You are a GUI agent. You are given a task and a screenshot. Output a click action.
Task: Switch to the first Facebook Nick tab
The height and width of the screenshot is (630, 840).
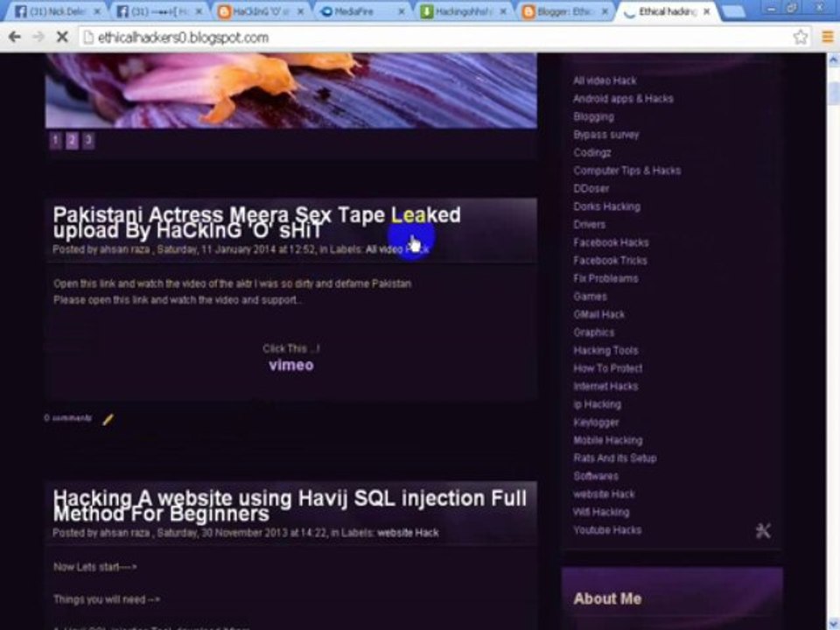click(x=56, y=11)
